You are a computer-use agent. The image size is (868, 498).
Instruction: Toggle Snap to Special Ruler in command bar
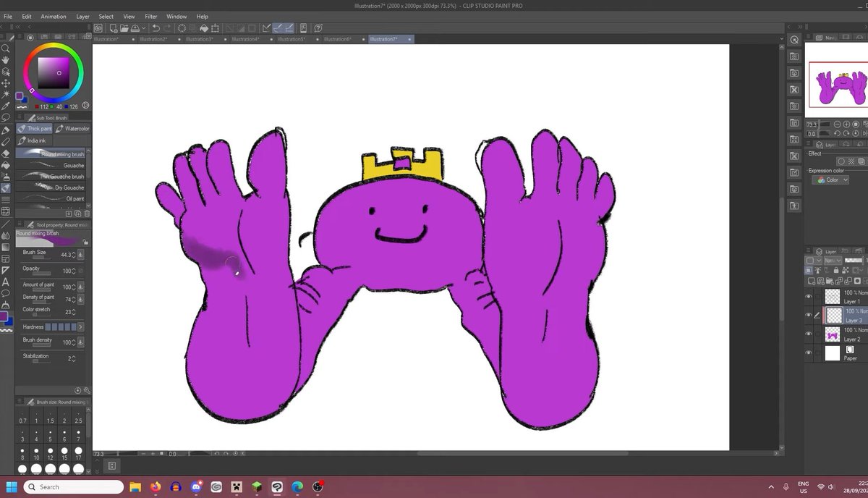tap(278, 28)
